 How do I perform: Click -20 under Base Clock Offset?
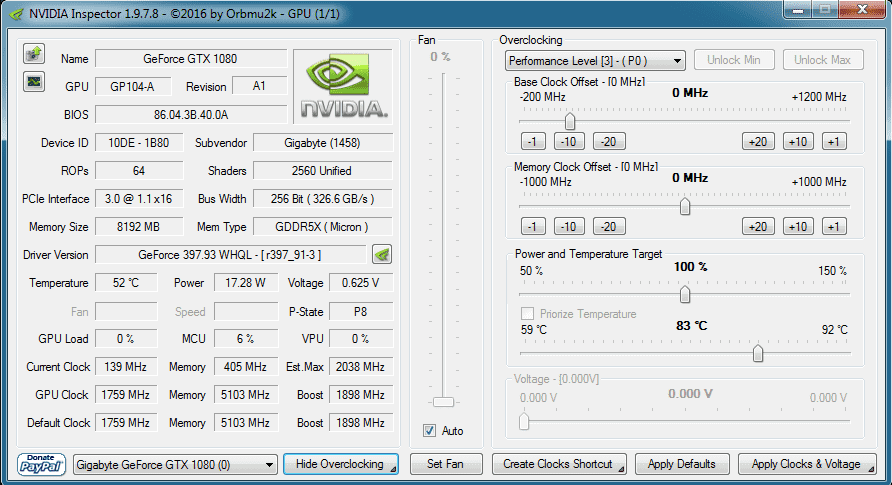tap(609, 141)
